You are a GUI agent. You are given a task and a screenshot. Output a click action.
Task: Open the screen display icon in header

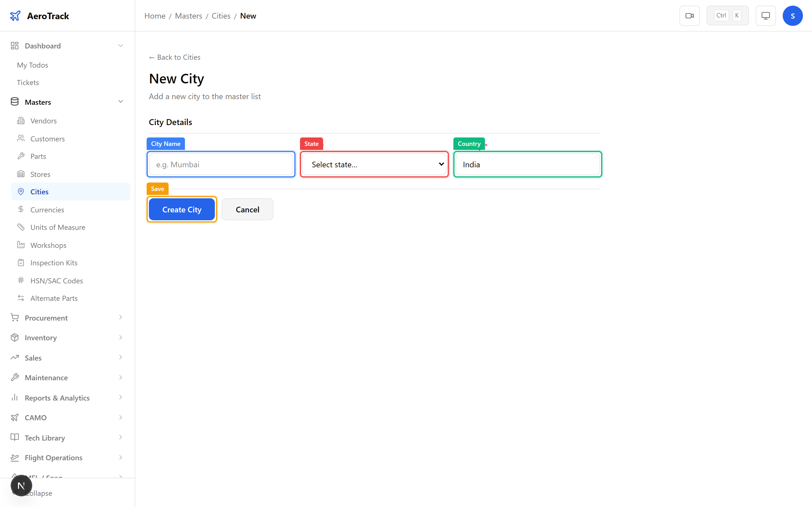(x=765, y=15)
